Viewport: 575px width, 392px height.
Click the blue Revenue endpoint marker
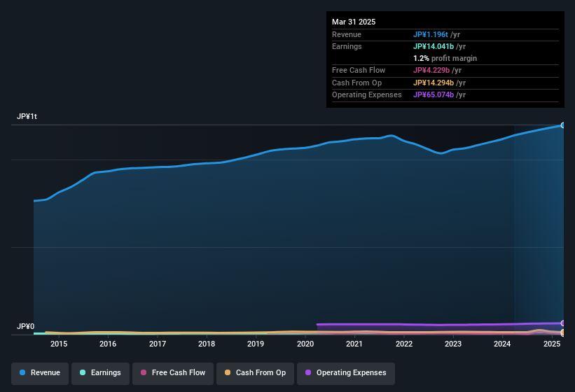click(x=563, y=125)
